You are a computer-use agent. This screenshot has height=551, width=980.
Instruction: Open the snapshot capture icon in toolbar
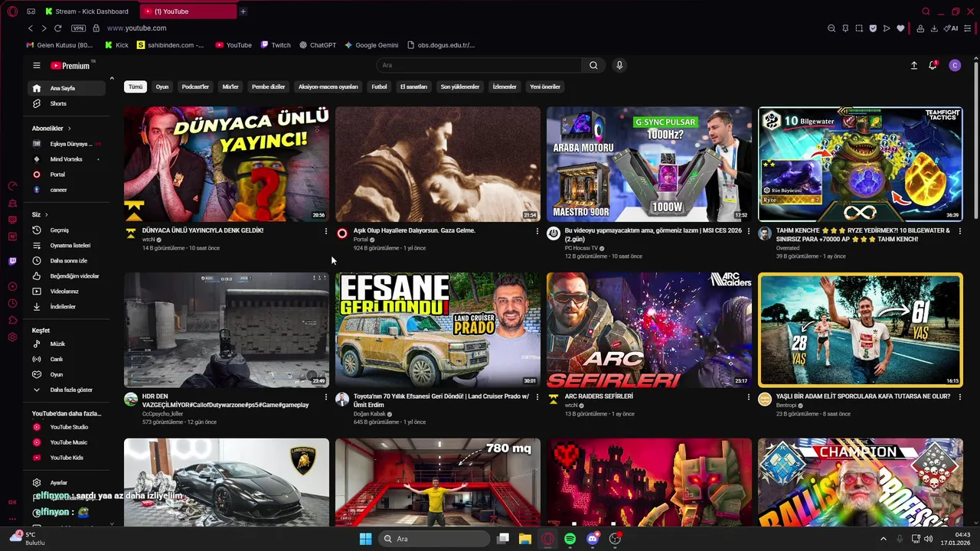859,28
